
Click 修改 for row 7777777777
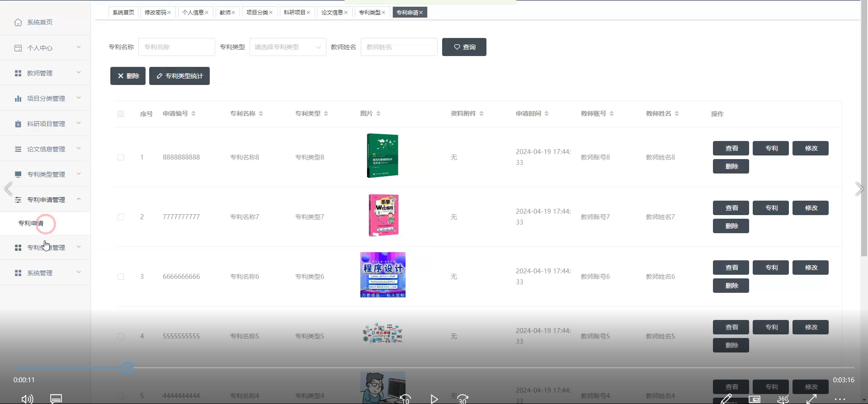811,208
